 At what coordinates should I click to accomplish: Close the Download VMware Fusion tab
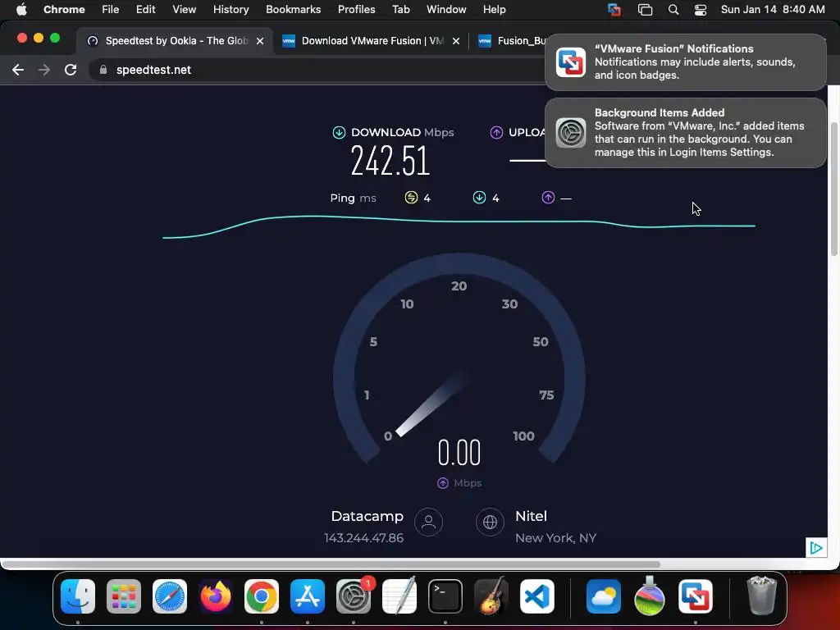pyautogui.click(x=456, y=41)
